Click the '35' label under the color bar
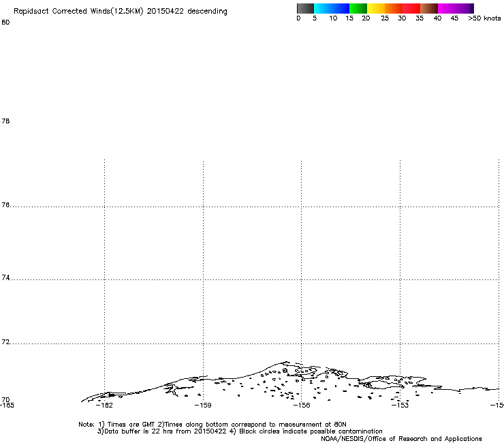Viewport: 504px width, 443px height. (x=420, y=18)
